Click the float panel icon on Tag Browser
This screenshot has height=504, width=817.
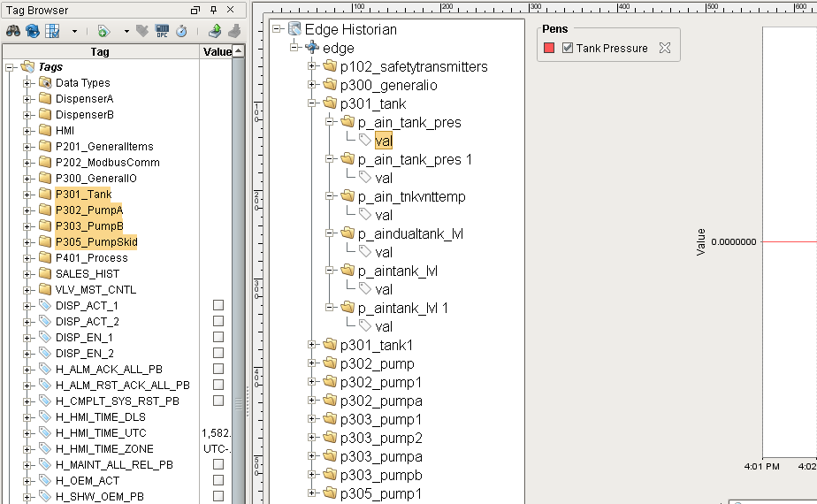pos(195,10)
